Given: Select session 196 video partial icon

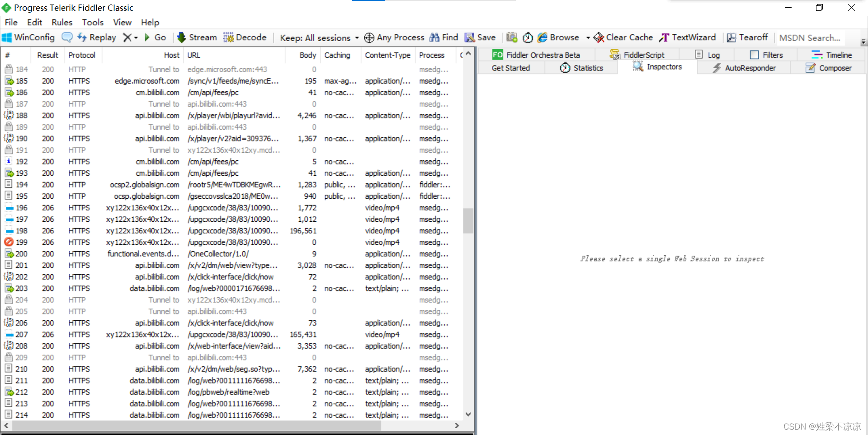Looking at the screenshot, I should tap(9, 208).
